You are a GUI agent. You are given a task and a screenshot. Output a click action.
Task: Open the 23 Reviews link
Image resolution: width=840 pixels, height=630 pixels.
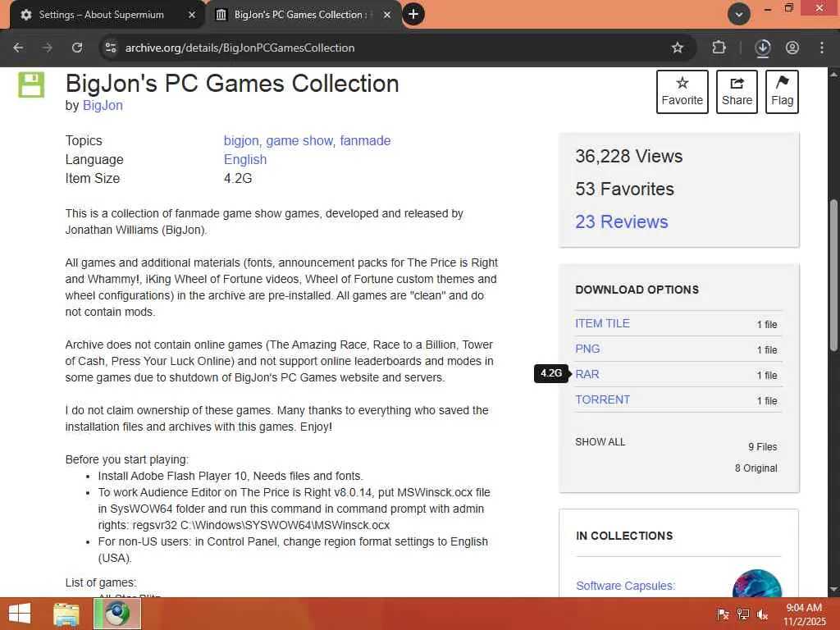pos(622,221)
